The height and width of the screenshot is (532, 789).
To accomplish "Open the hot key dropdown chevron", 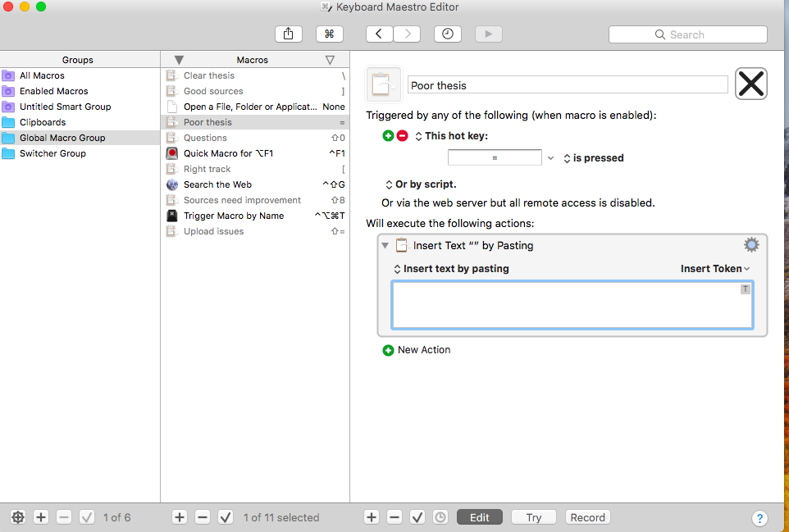I will click(550, 158).
